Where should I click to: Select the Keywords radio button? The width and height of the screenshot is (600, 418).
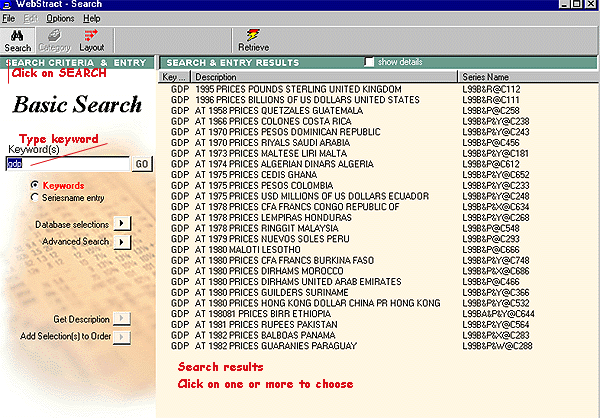(35, 185)
